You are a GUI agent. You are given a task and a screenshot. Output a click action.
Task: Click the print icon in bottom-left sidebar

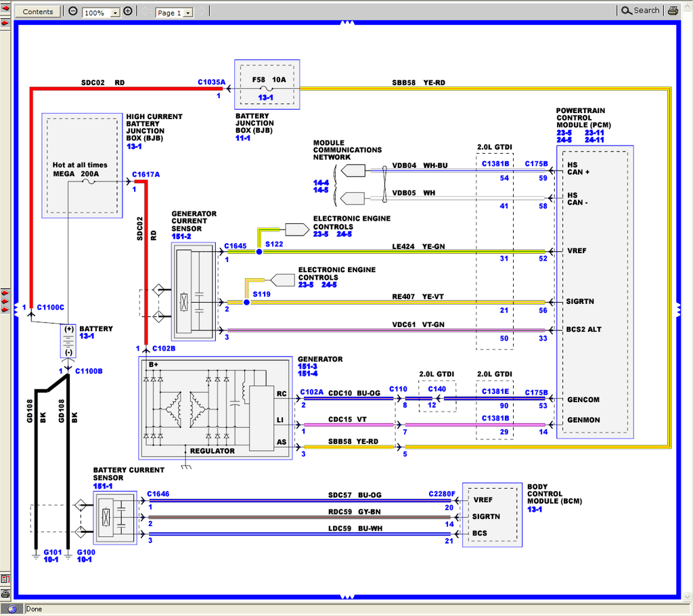(x=5, y=594)
